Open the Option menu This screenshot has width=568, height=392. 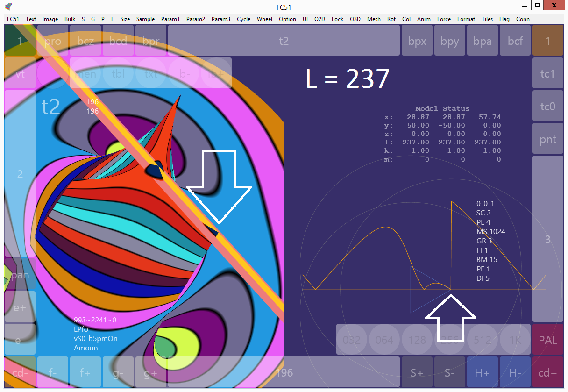pyautogui.click(x=287, y=19)
